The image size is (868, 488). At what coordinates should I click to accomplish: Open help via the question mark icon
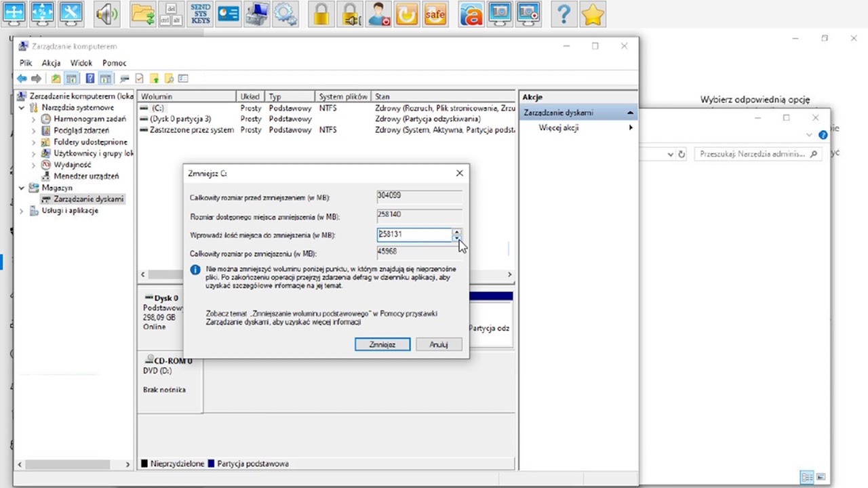(x=564, y=12)
